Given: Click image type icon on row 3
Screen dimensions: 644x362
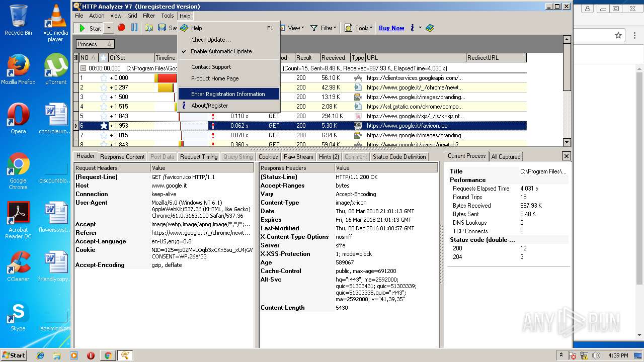Looking at the screenshot, I should pos(358,97).
